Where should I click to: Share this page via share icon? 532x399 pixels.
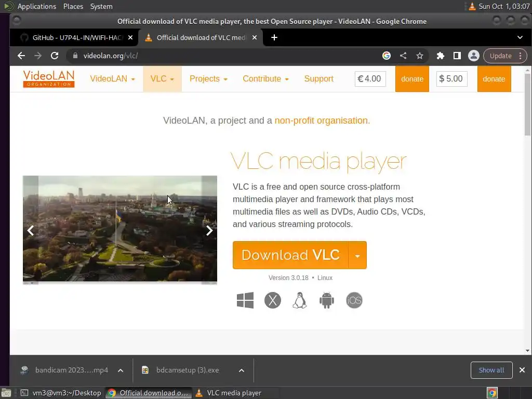pyautogui.click(x=403, y=56)
